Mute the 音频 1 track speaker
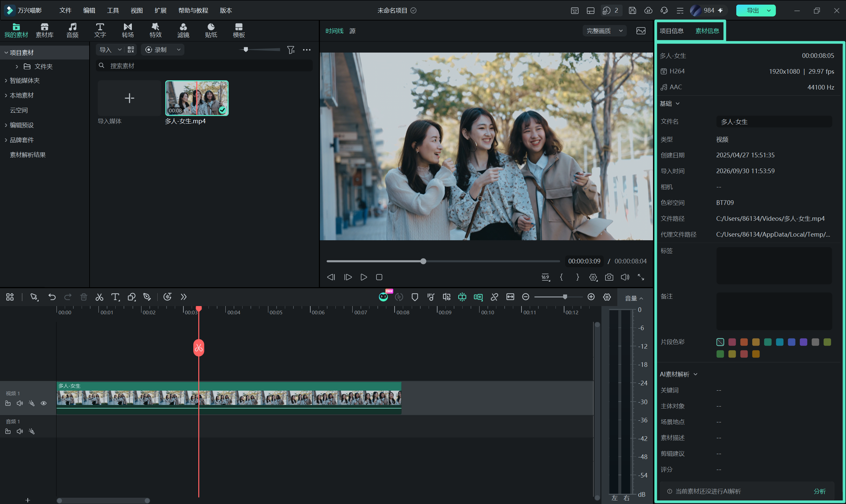Image resolution: width=846 pixels, height=504 pixels. click(x=20, y=432)
